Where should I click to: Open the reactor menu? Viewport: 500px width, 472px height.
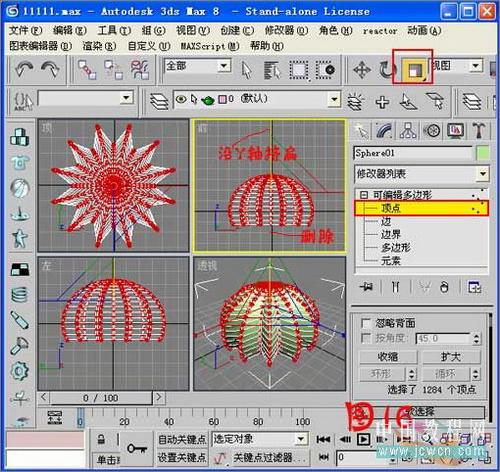pyautogui.click(x=380, y=31)
